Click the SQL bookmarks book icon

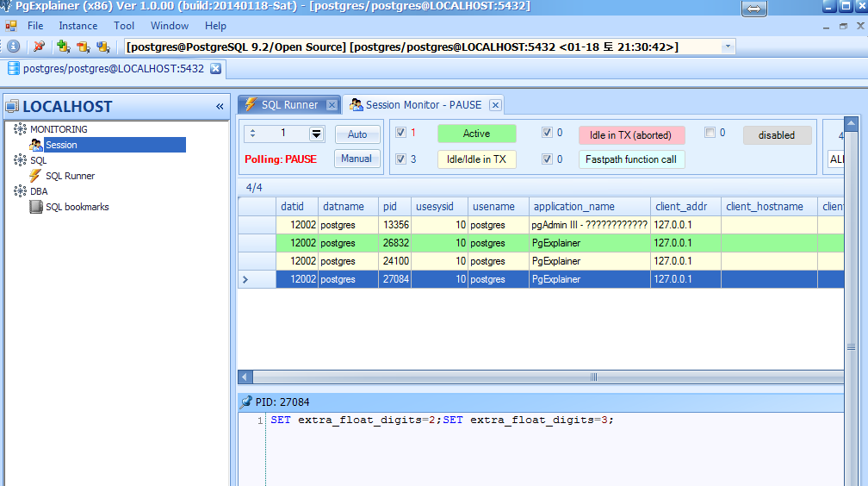36,207
